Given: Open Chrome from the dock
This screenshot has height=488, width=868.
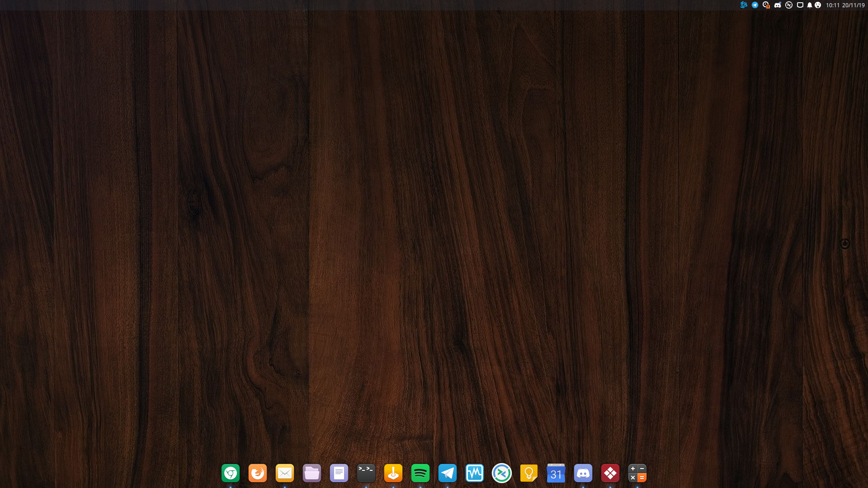Looking at the screenshot, I should click(231, 473).
